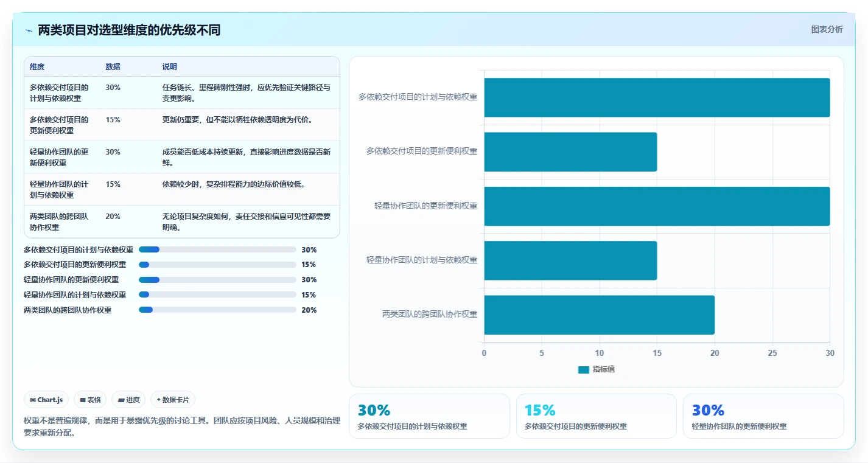The width and height of the screenshot is (868, 463).
Task: Select the Chart.js tag chip
Action: 47,400
